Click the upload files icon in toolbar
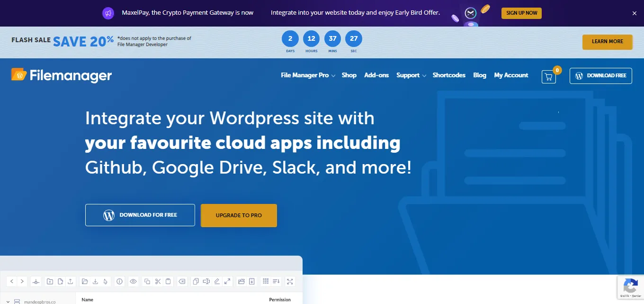644x304 pixels. tap(71, 281)
